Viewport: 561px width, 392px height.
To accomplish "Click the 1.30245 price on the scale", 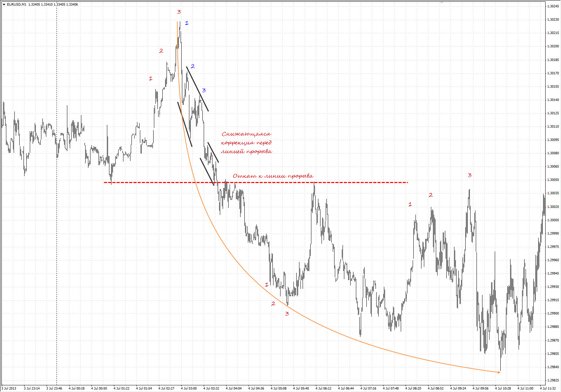I will [x=553, y=6].
